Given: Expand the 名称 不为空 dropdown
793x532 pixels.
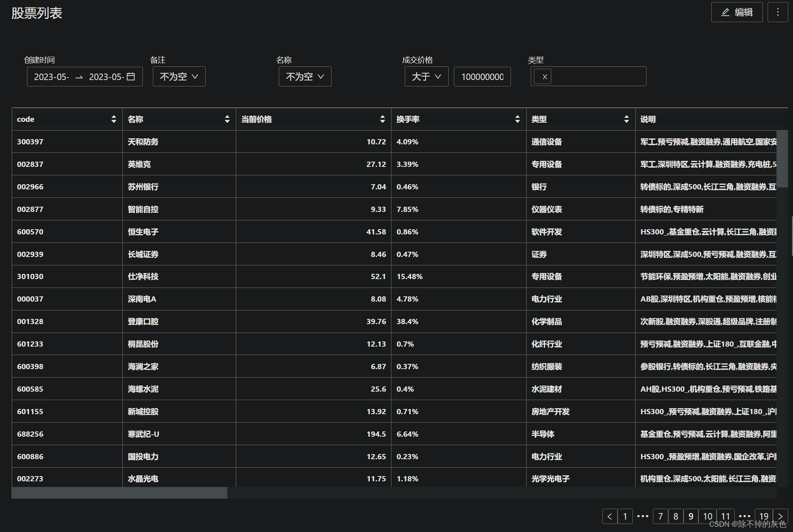Looking at the screenshot, I should point(305,76).
